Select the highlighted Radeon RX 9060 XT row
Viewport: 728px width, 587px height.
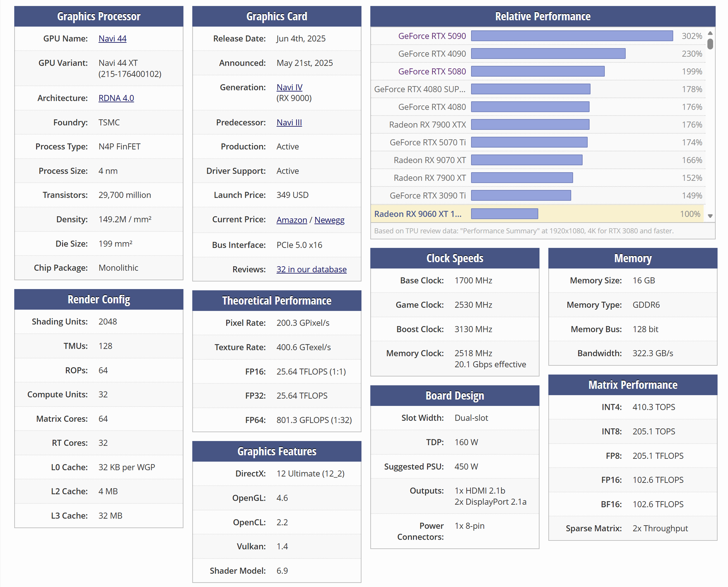point(537,214)
